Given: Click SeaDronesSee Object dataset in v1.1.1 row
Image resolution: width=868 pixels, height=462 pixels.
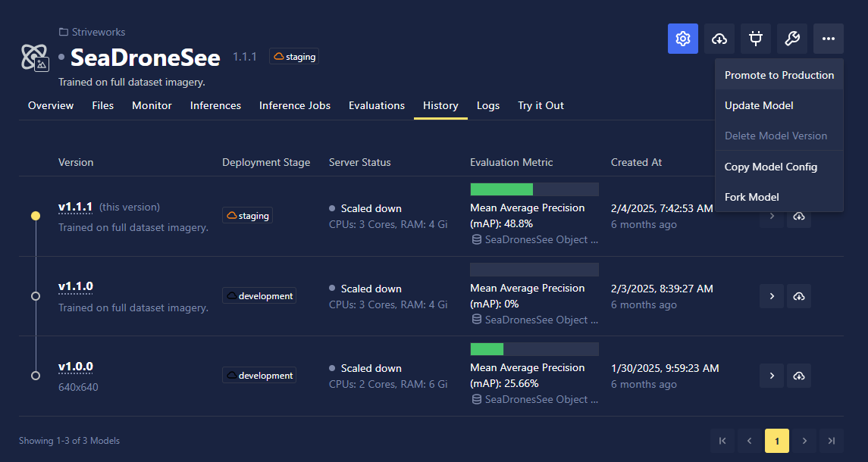Looking at the screenshot, I should pos(541,239).
